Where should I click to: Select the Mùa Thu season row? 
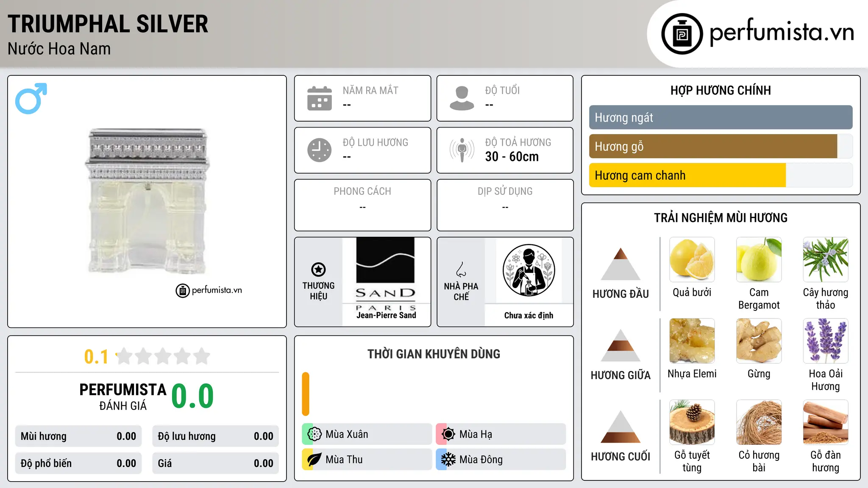coord(367,460)
